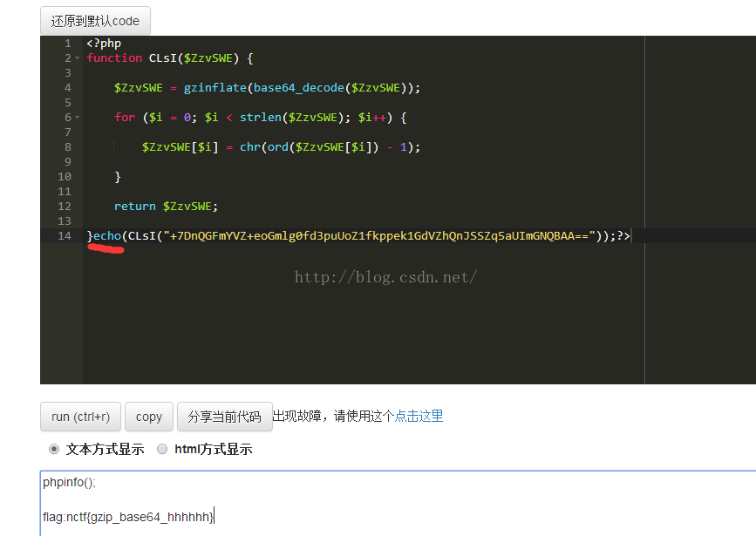Run the code with run (ctrl+r)
The width and height of the screenshot is (756, 536).
pyautogui.click(x=80, y=417)
